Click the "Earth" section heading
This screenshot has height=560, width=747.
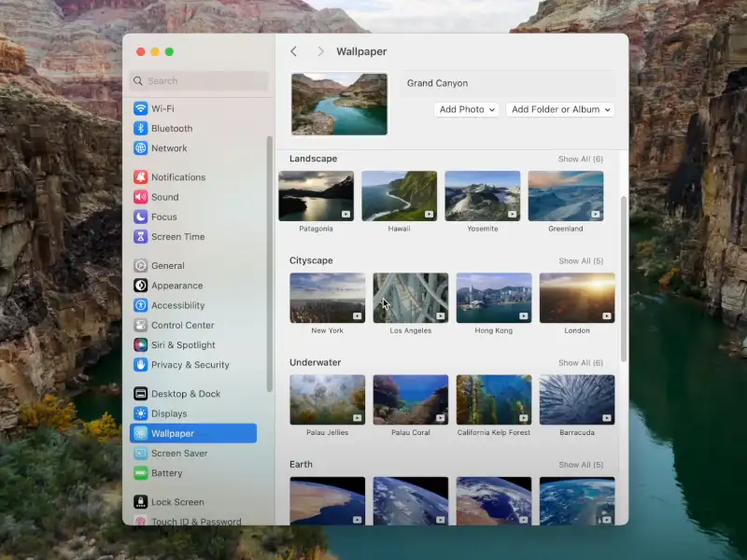point(301,464)
